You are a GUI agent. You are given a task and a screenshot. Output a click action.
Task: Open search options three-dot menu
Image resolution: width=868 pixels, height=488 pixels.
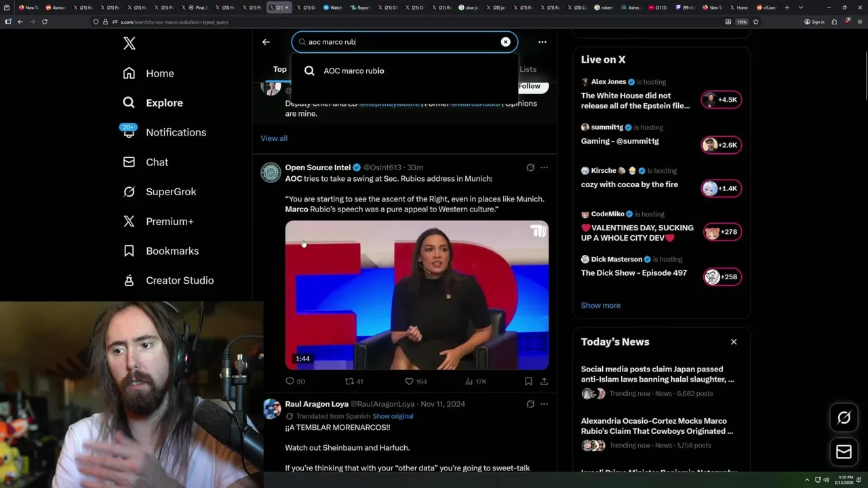(x=542, y=42)
